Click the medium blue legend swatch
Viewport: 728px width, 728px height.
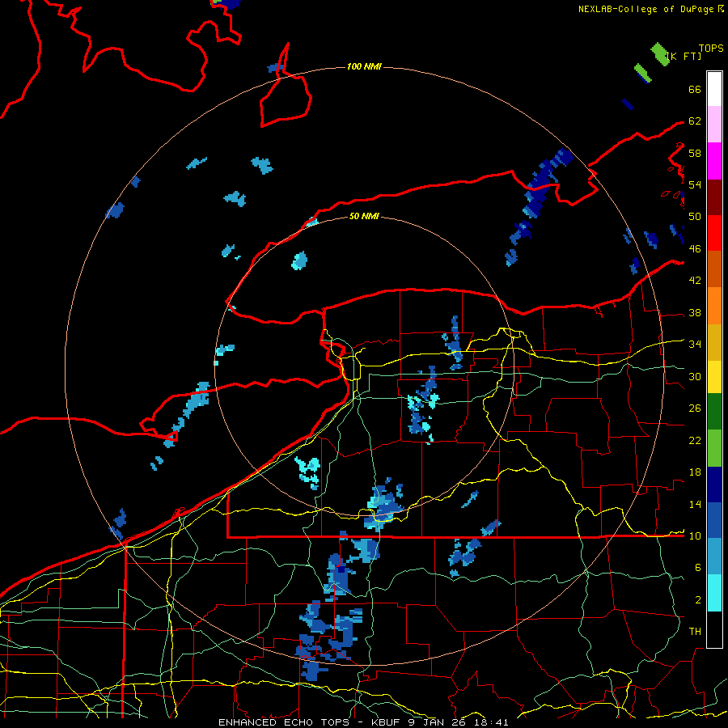coord(714,520)
